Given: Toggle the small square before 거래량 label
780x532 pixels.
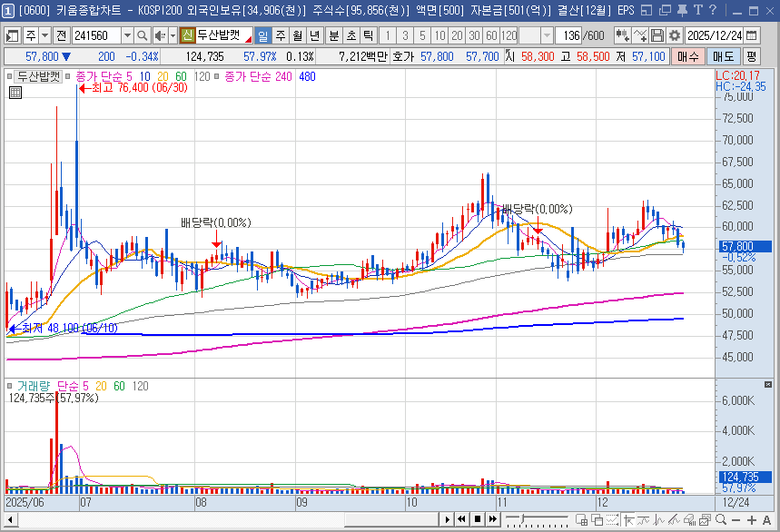Looking at the screenshot, I should tap(9, 387).
